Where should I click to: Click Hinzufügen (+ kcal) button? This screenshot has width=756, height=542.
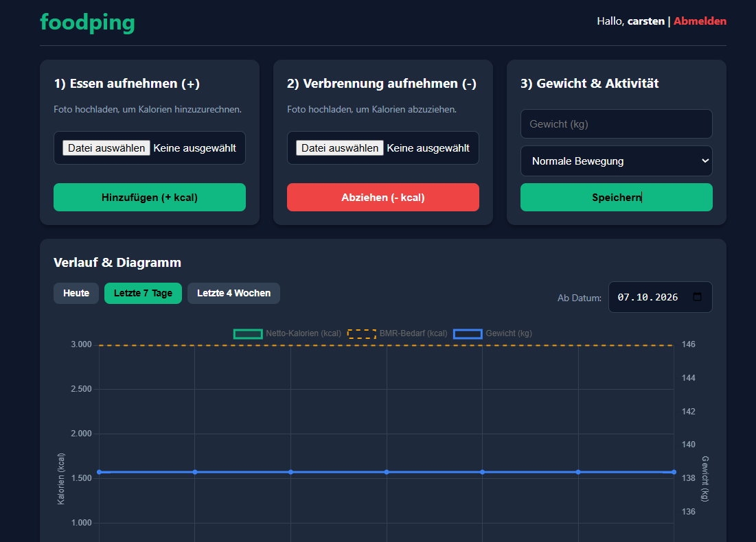click(150, 197)
